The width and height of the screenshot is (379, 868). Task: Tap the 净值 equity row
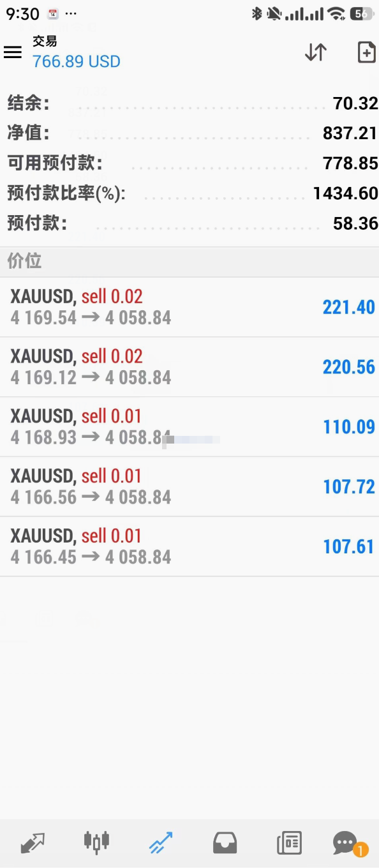click(189, 133)
